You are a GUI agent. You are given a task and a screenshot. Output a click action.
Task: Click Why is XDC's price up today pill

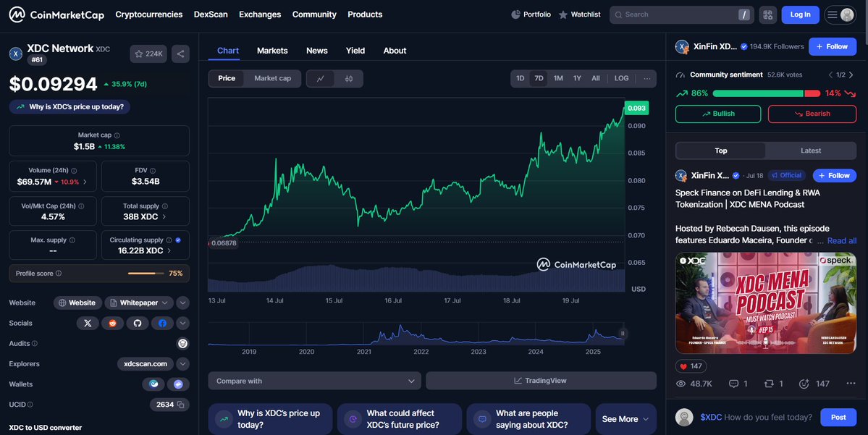pyautogui.click(x=69, y=107)
